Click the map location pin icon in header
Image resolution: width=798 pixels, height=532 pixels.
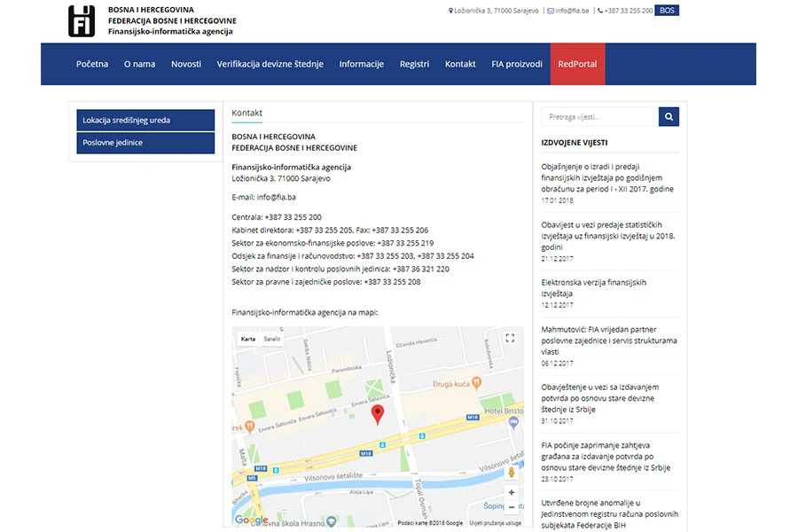pos(450,11)
